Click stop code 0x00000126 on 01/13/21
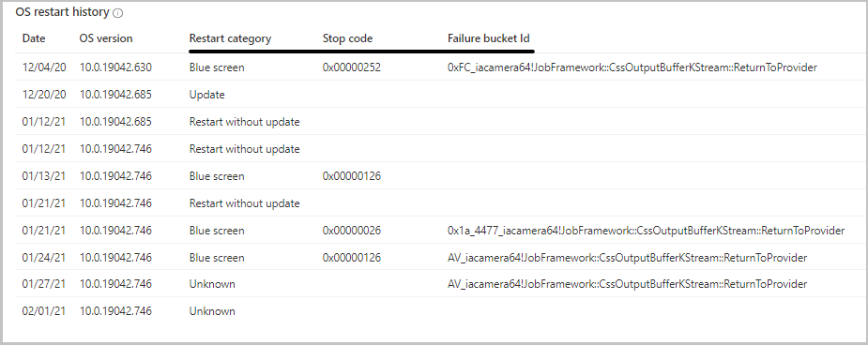 click(x=352, y=176)
